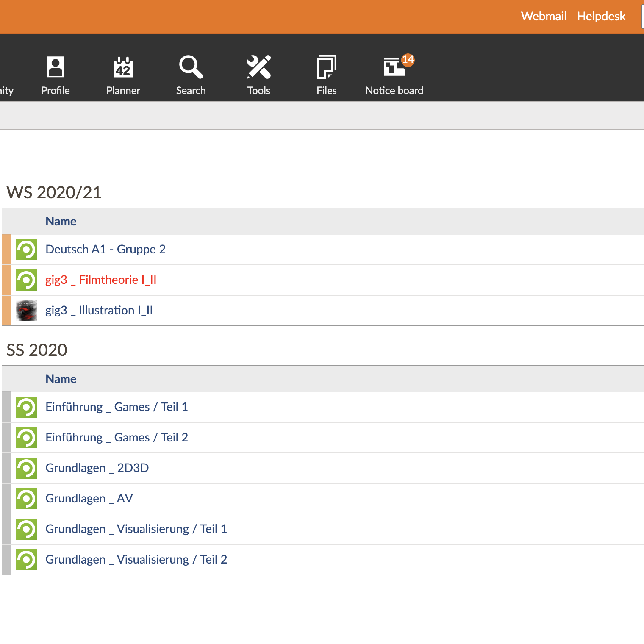Click green icon beside Grundlagen _ AV
This screenshot has height=644, width=644.
[x=26, y=499]
